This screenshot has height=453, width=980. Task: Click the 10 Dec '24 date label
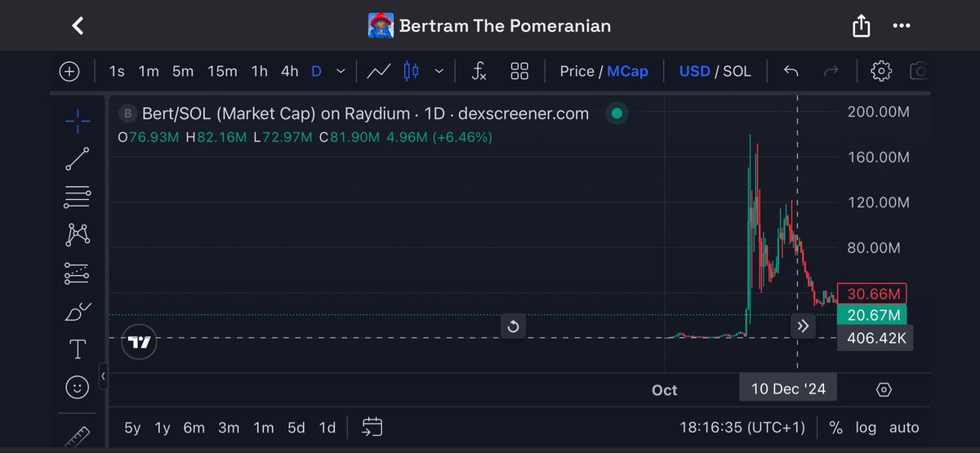788,389
